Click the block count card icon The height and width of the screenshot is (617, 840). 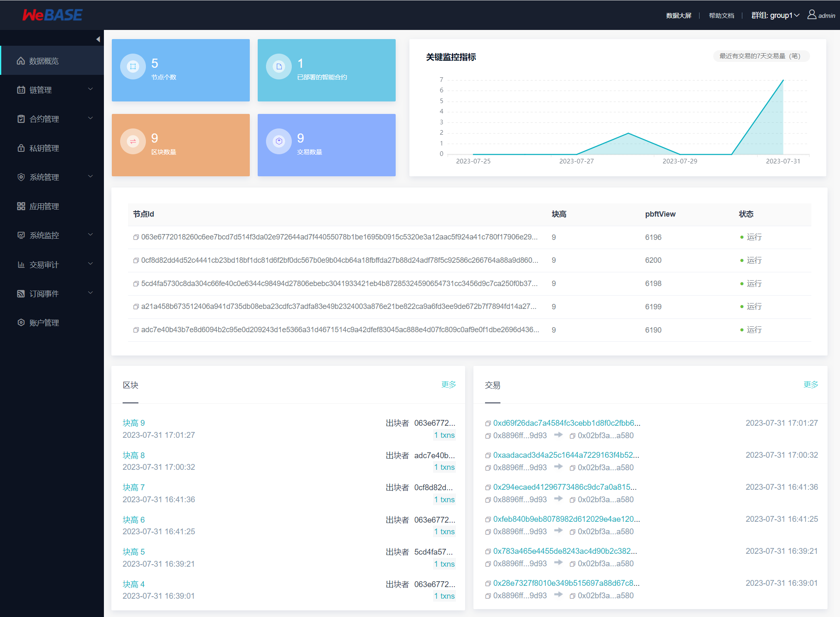coord(133,141)
